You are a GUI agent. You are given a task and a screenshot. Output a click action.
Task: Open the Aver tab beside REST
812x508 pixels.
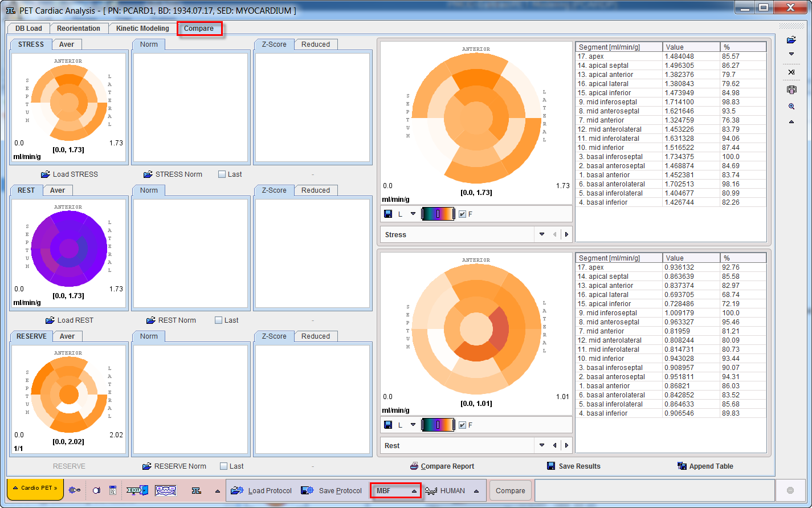click(58, 190)
